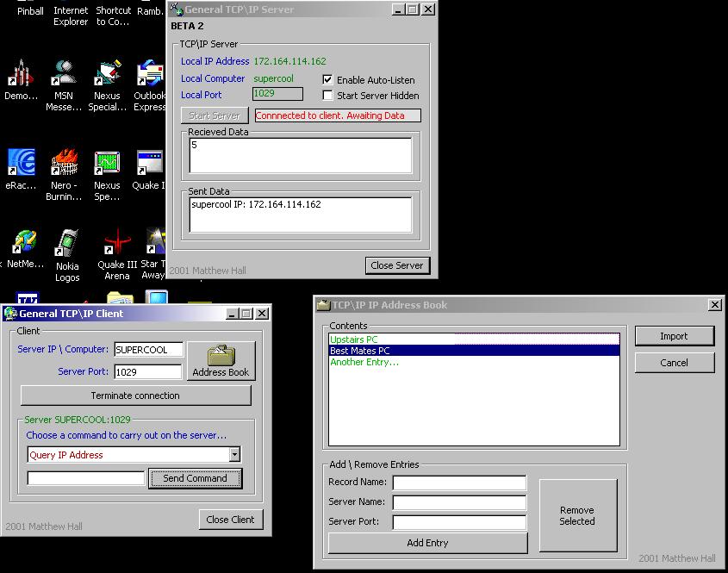Image resolution: width=728 pixels, height=573 pixels.
Task: Check the Start Server Hidden checkbox
Action: tap(327, 96)
